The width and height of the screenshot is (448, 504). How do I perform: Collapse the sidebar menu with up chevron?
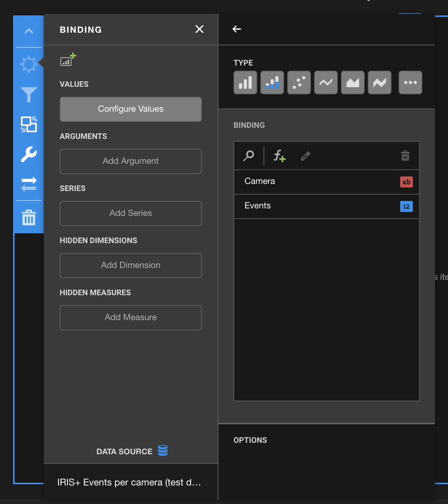pos(29,31)
